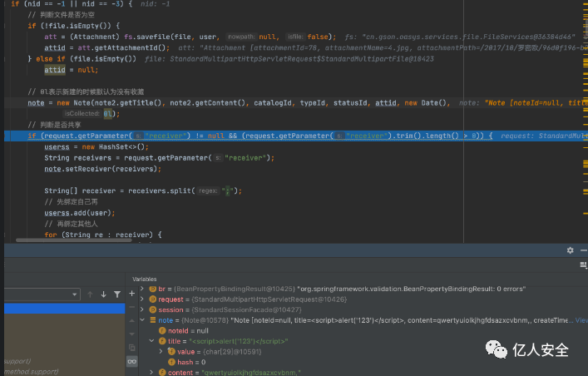
Task: Click 'note.setReceiver(receivers);' code line
Action: [103, 169]
